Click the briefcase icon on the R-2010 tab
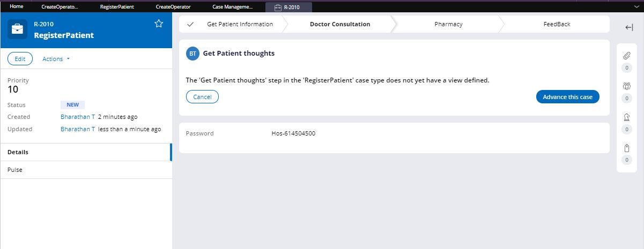 point(278,7)
